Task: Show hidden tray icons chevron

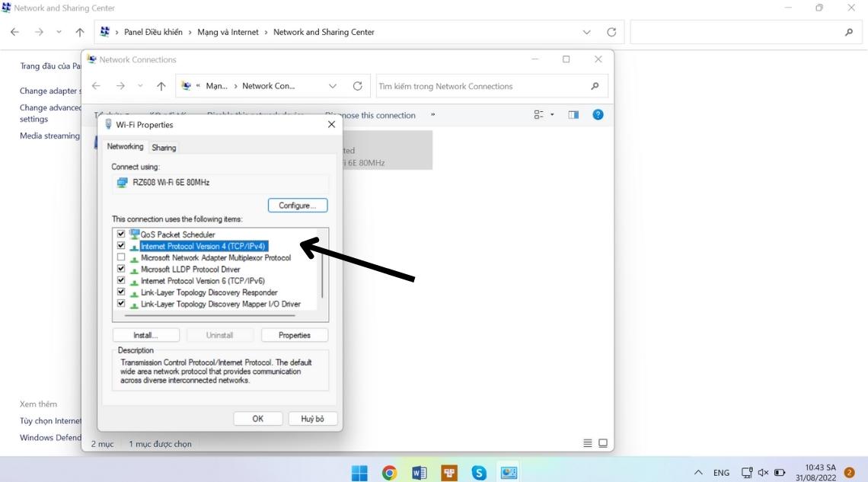Action: (x=699, y=473)
